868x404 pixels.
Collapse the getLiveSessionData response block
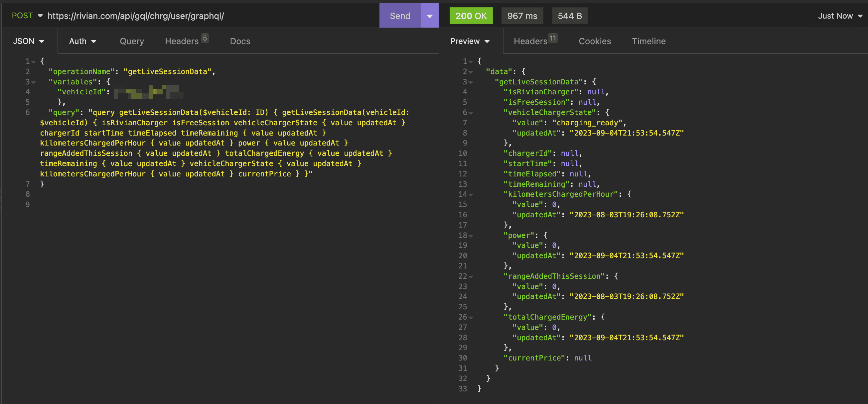coord(471,82)
